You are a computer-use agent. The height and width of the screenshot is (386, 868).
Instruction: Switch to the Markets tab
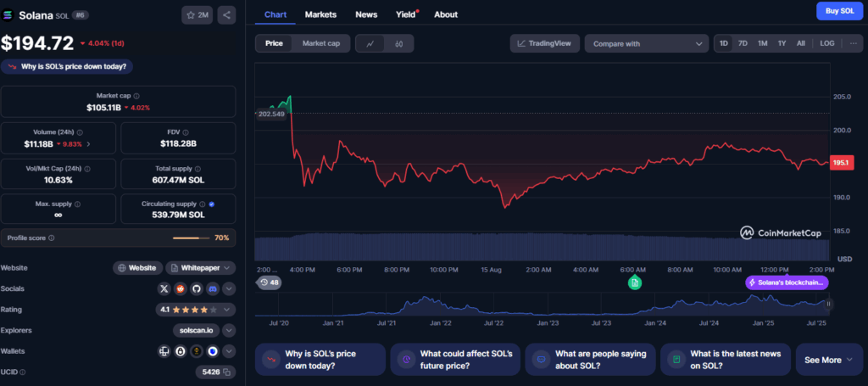pyautogui.click(x=320, y=14)
